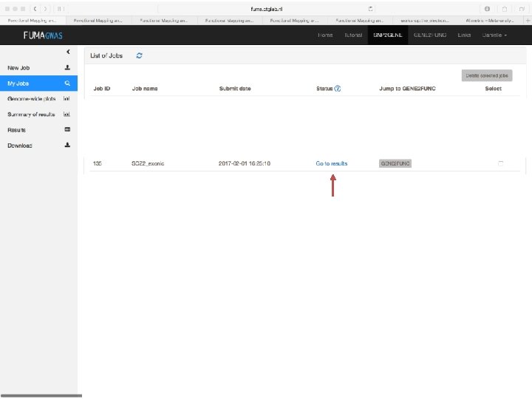This screenshot has height=399, width=532.
Task: Open the Tutorial page
Action: 353,35
